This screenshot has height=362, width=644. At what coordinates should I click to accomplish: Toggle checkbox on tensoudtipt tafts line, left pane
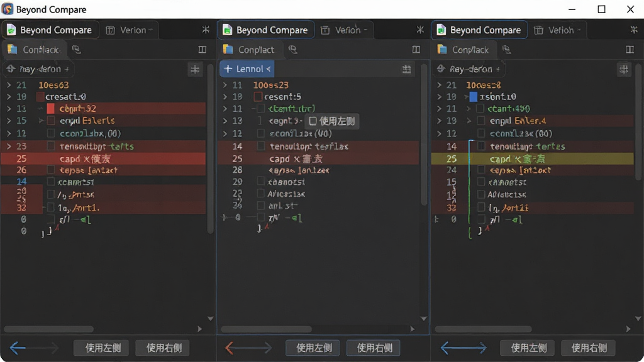(51, 146)
